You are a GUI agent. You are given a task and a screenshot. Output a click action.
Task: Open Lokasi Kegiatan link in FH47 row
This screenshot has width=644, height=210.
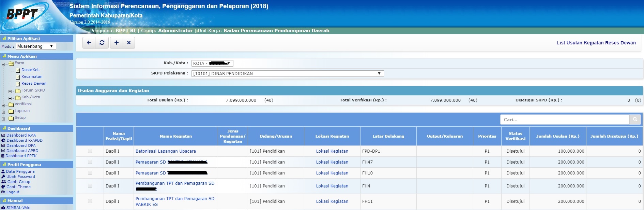[x=332, y=162]
